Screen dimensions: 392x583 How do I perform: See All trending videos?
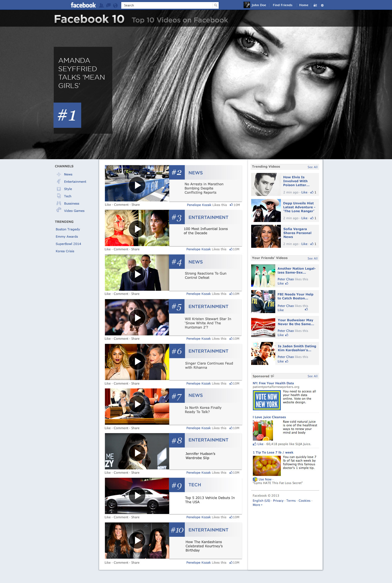tap(312, 167)
